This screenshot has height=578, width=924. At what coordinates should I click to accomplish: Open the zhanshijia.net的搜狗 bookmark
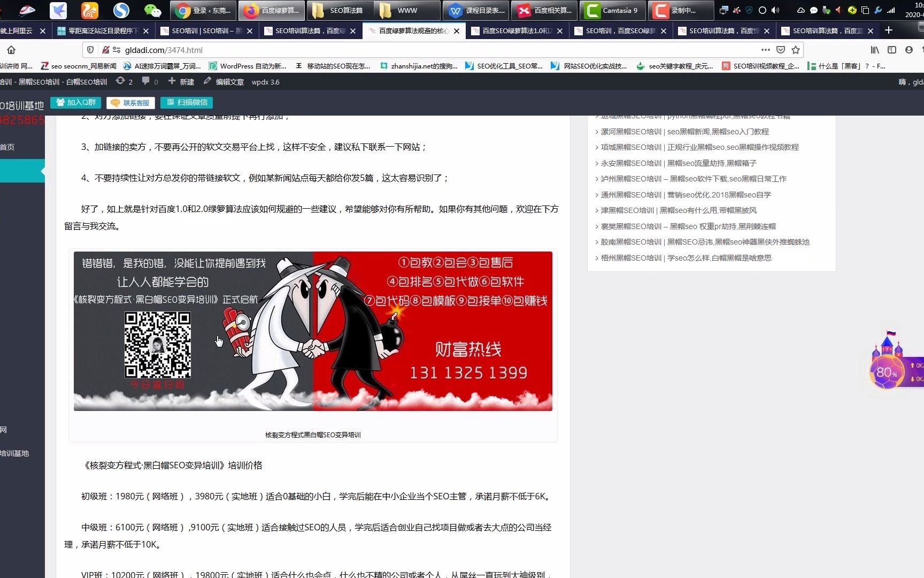(419, 66)
